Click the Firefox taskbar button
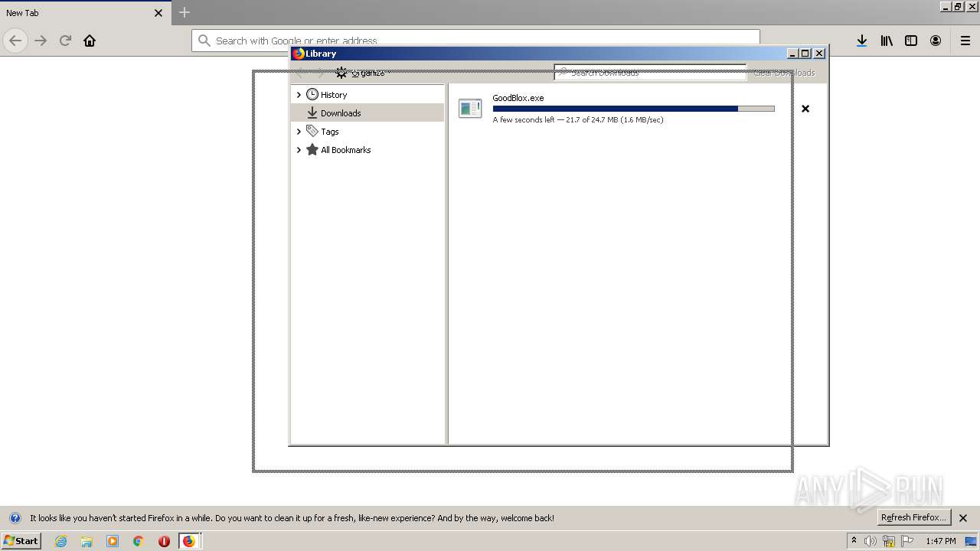 pyautogui.click(x=189, y=541)
